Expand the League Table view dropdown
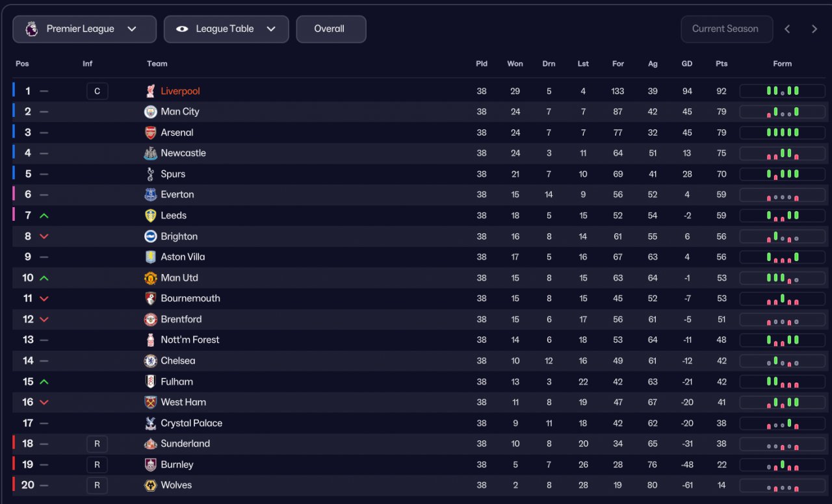Image resolution: width=832 pixels, height=504 pixels. click(226, 29)
